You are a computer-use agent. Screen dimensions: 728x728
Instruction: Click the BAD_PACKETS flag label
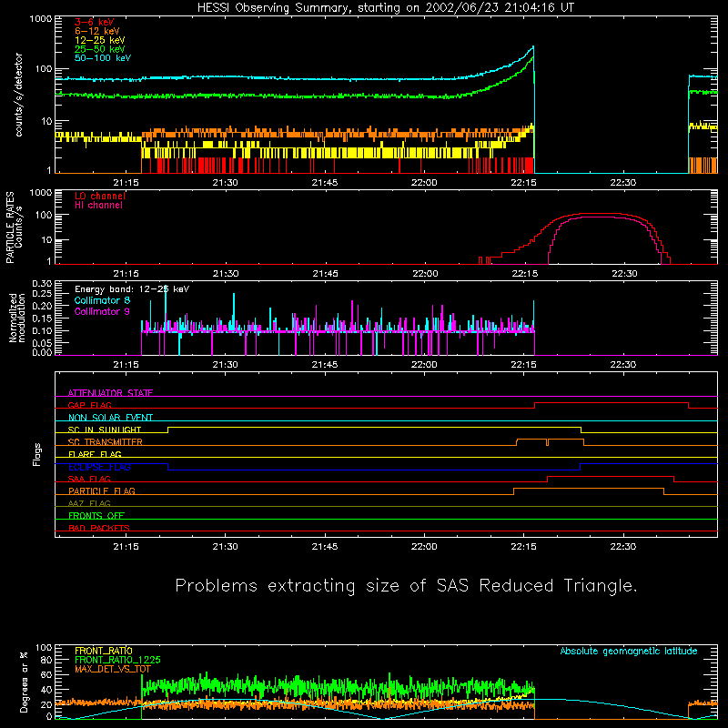(x=99, y=528)
